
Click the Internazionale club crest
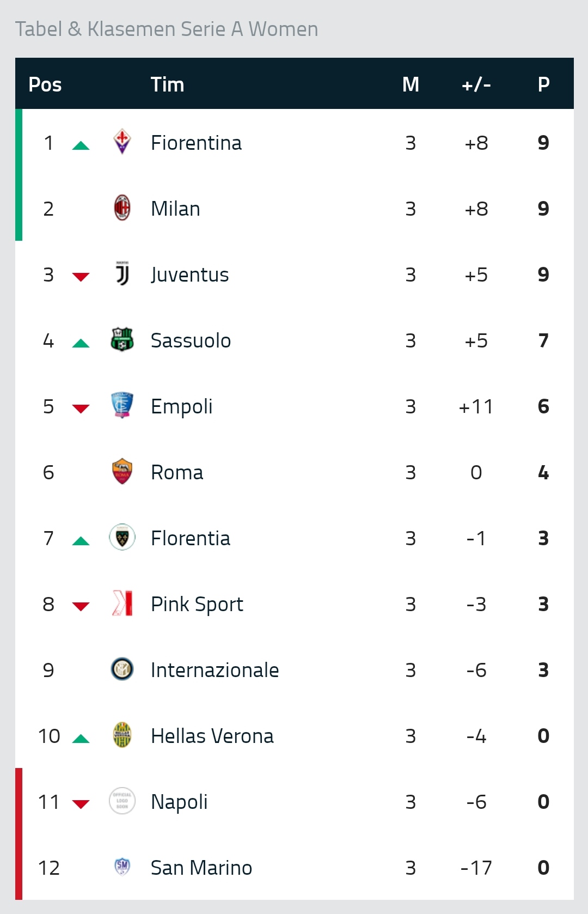tap(122, 669)
